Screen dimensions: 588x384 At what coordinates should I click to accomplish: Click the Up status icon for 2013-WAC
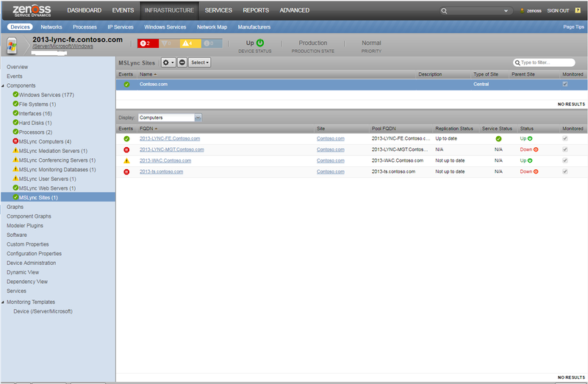(530, 160)
